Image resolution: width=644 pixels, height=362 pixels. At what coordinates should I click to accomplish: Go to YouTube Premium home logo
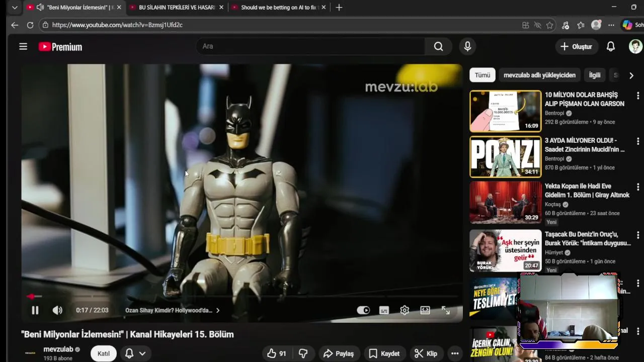(60, 47)
